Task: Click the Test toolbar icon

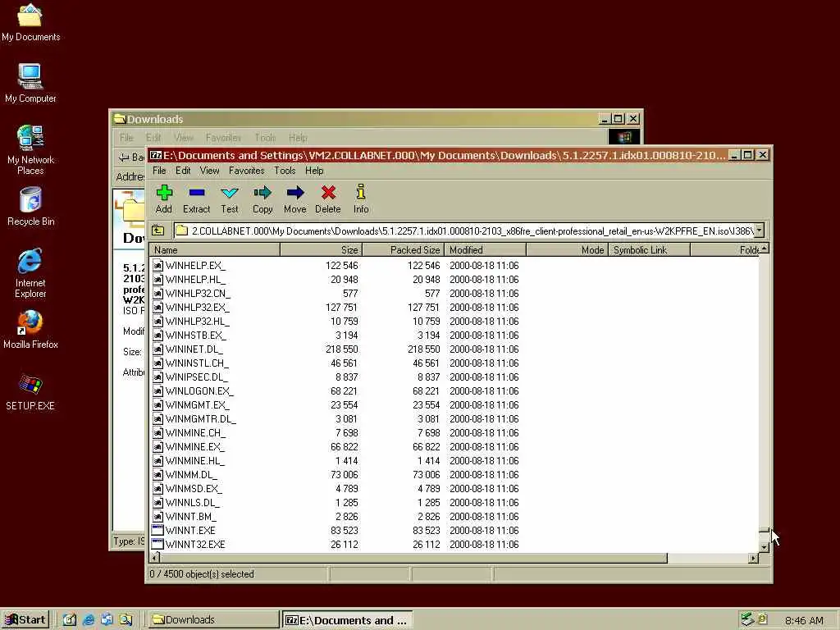Action: [x=230, y=192]
